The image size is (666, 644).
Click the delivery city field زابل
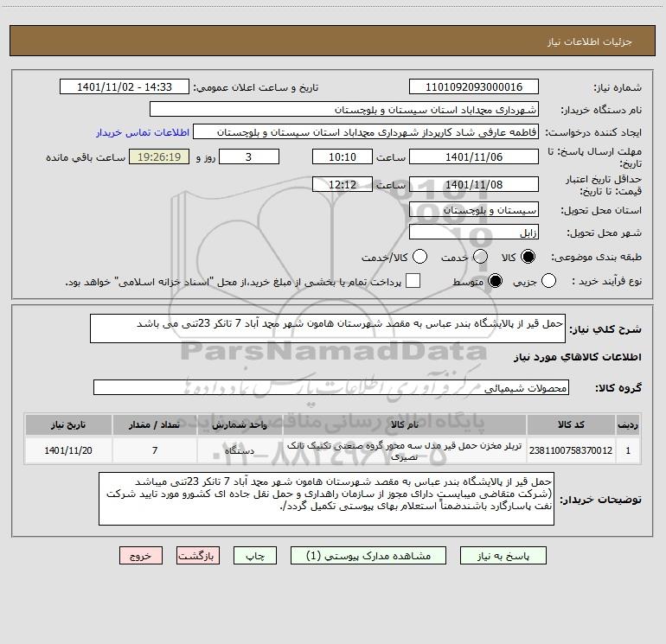pos(474,233)
